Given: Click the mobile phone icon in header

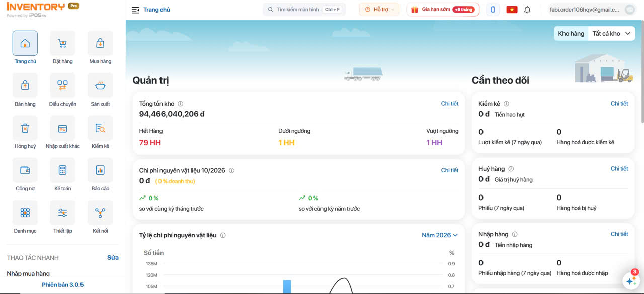Looking at the screenshot, I should pos(493,10).
